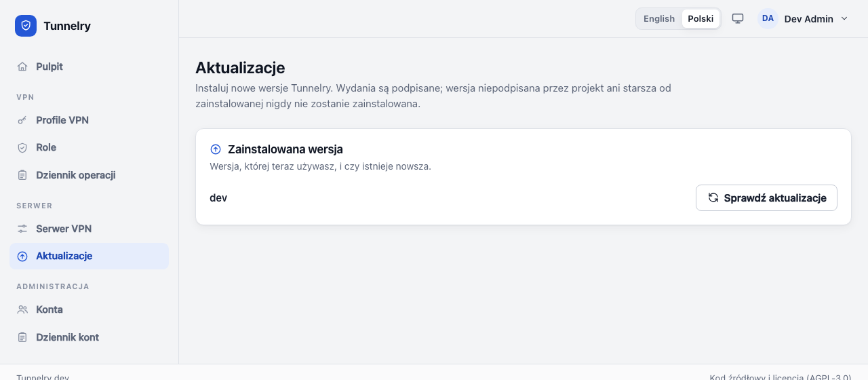Open the Kod źródłowy i licencja link
Image resolution: width=868 pixels, height=380 pixels.
pyautogui.click(x=780, y=377)
